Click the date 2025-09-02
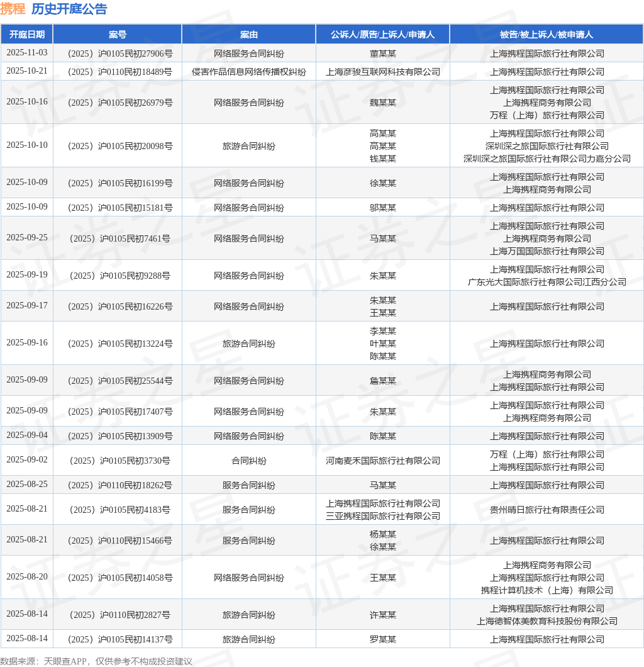Screen dimensions: 644x667 pyautogui.click(x=27, y=459)
